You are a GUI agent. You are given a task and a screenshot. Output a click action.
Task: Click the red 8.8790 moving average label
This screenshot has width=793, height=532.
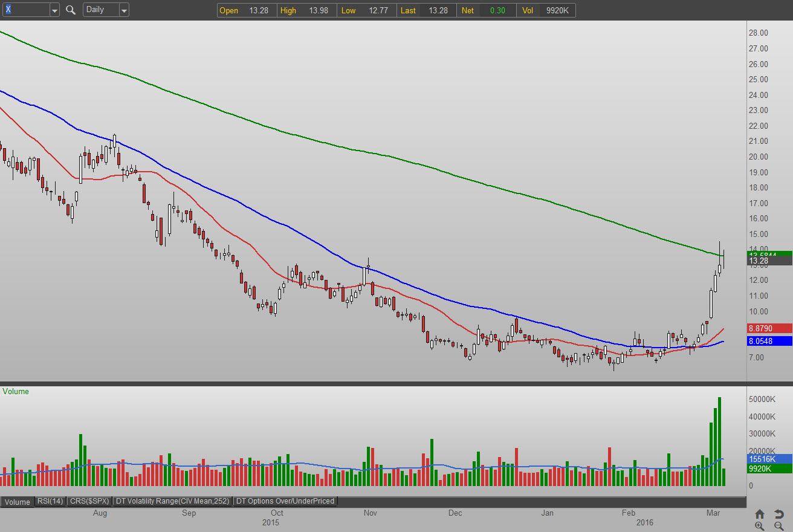pyautogui.click(x=769, y=328)
